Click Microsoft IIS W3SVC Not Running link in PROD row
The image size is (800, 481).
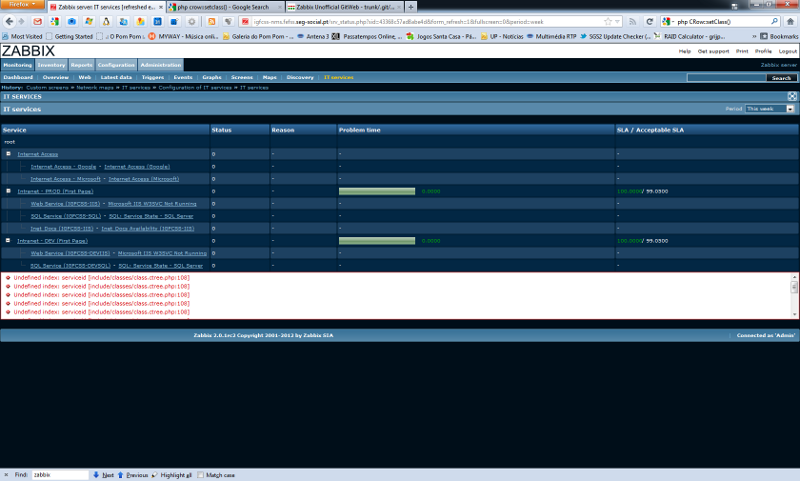[152, 204]
